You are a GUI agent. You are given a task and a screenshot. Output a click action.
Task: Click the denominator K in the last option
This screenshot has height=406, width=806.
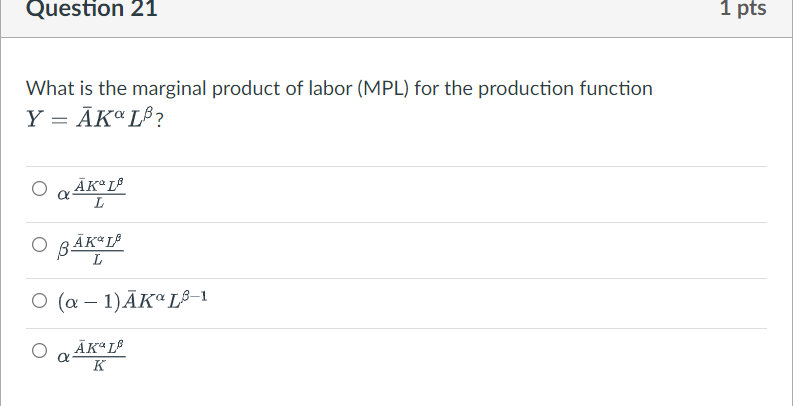(x=98, y=367)
